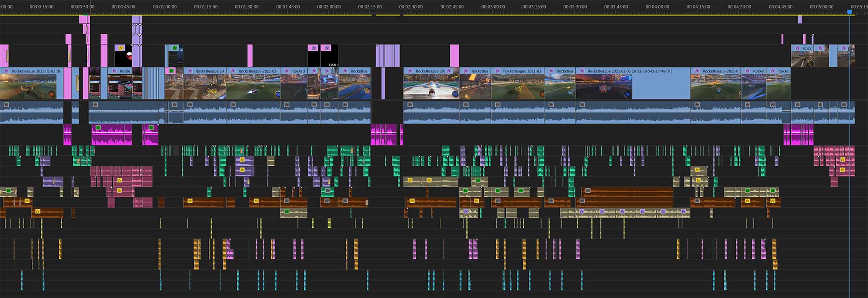
Task: Click the fx badge on the first Rocketleague video clip
Action: point(6,71)
